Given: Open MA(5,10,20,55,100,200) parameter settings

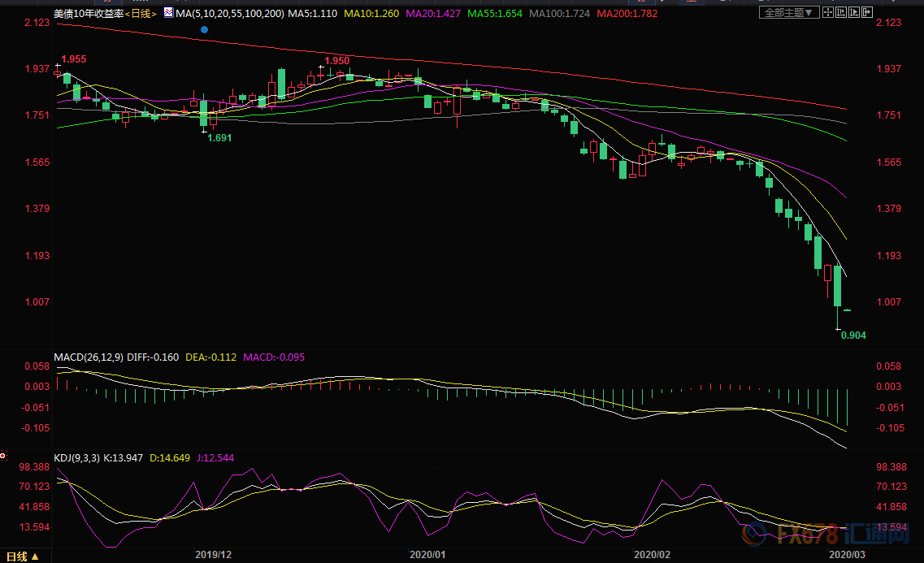Looking at the screenshot, I should pos(230,14).
